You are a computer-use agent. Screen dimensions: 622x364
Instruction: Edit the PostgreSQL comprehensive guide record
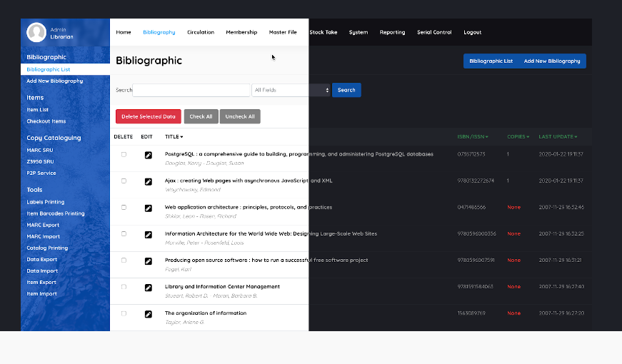click(x=149, y=155)
